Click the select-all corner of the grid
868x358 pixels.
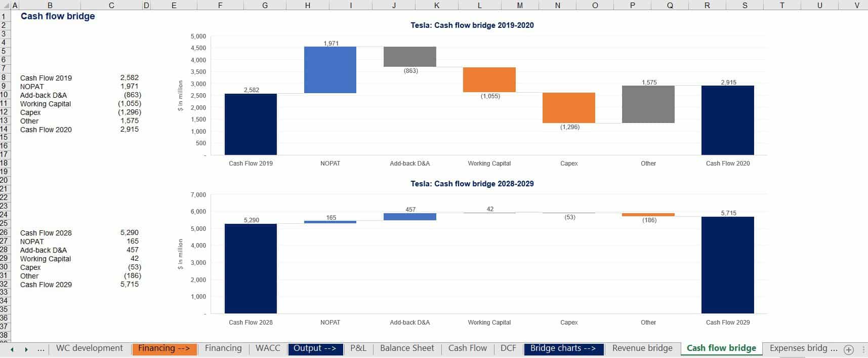5,5
